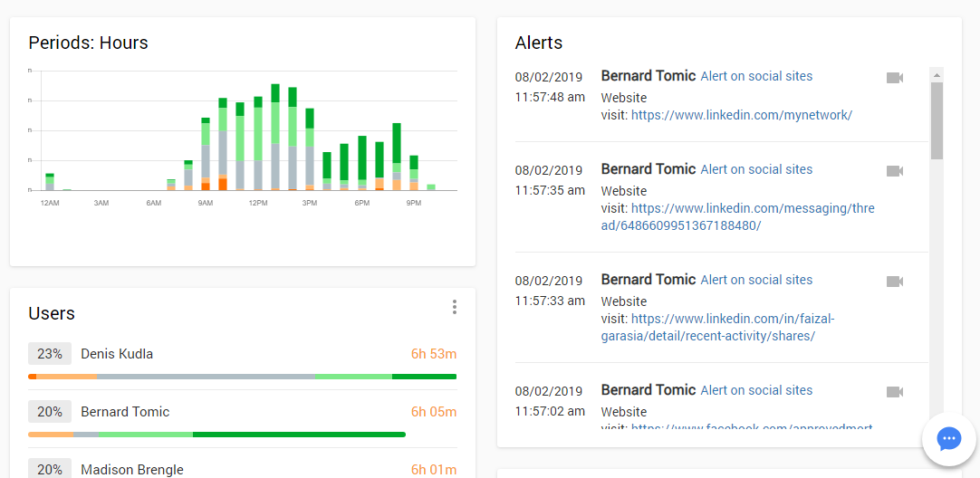Click 'Alert on social sites' for 11:57:48 am

[x=756, y=77]
